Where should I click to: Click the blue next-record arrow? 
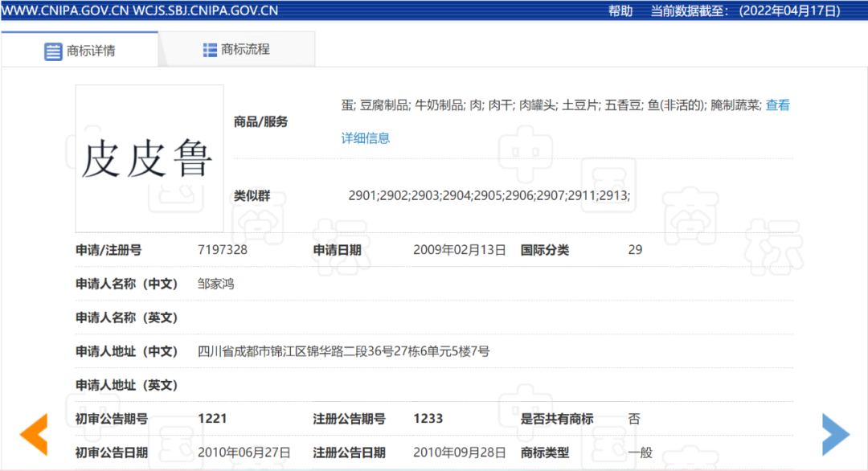pos(835,434)
